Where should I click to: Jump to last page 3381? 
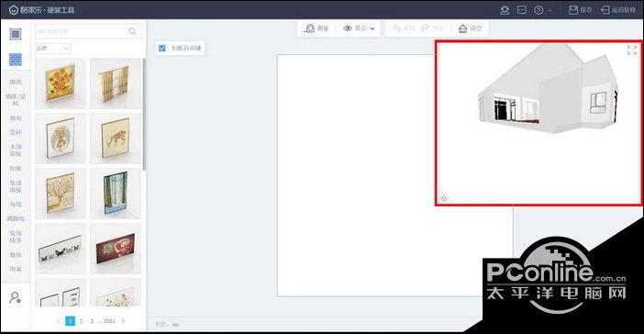(x=109, y=321)
